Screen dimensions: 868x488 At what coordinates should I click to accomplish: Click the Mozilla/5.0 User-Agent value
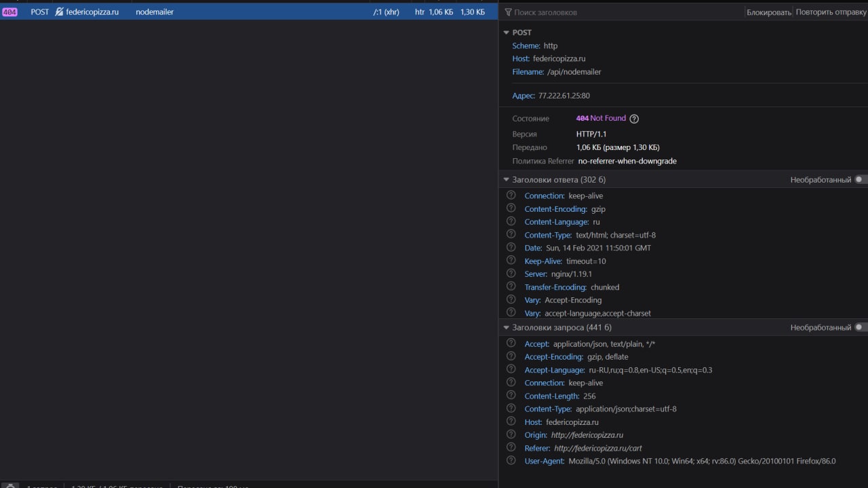coord(702,461)
